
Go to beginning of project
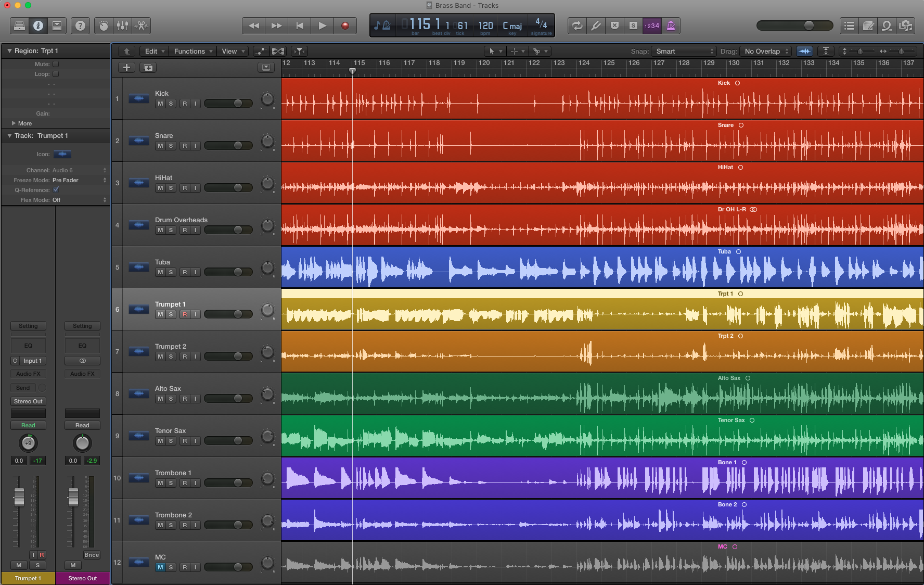click(300, 26)
